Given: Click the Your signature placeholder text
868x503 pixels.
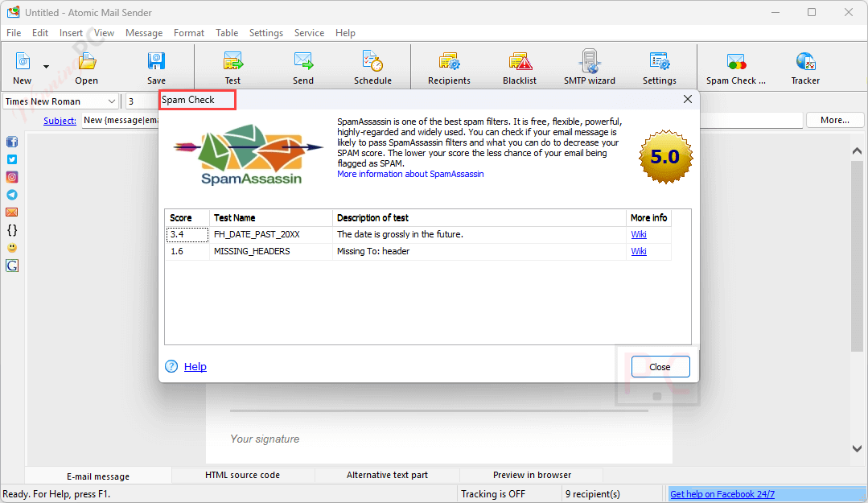Looking at the screenshot, I should (x=265, y=439).
